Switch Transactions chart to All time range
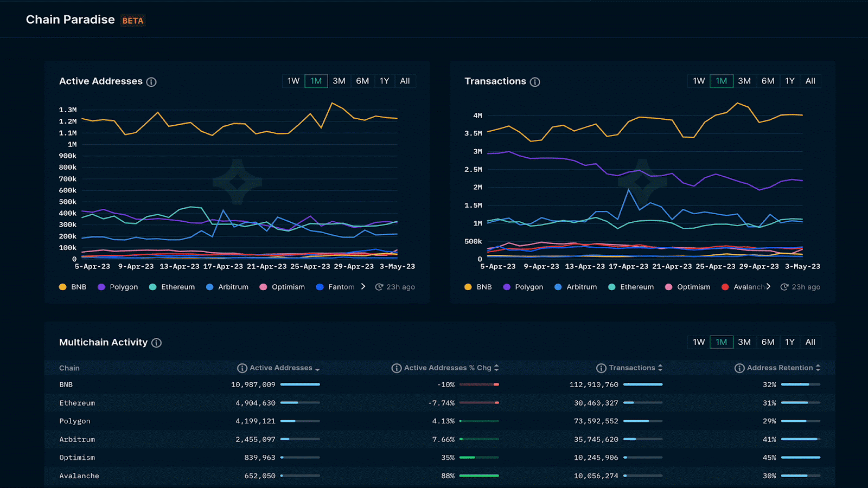 [x=810, y=81]
